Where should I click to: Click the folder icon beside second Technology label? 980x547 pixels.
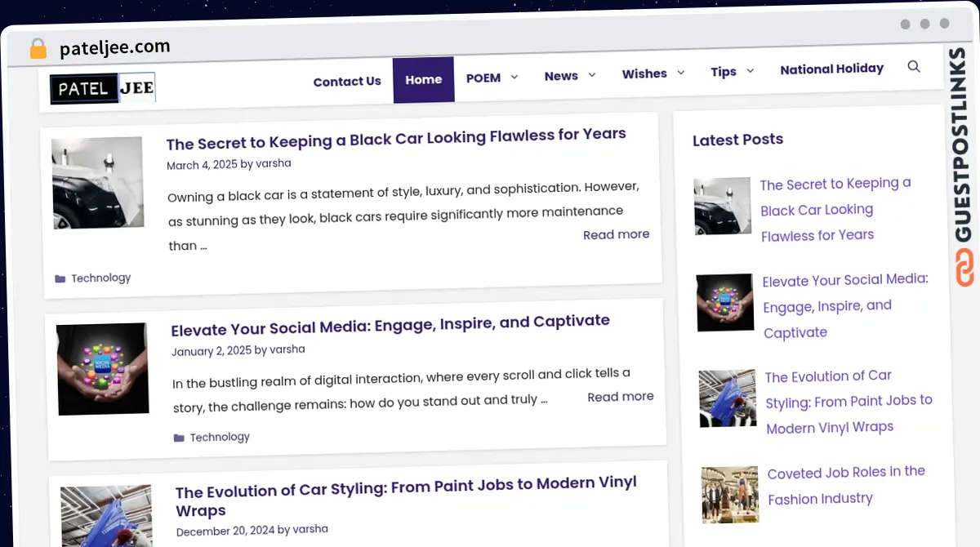(179, 438)
